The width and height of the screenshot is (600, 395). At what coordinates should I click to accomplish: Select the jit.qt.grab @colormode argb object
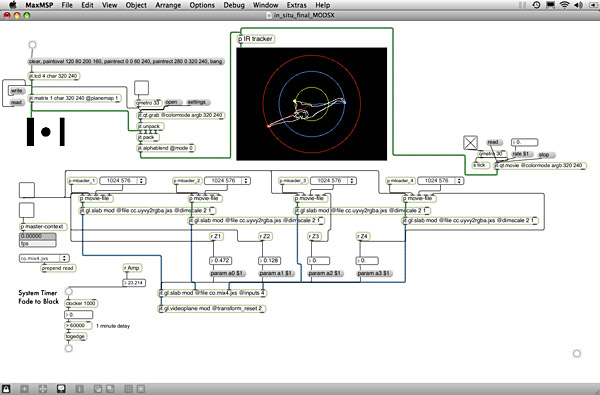tap(181, 115)
